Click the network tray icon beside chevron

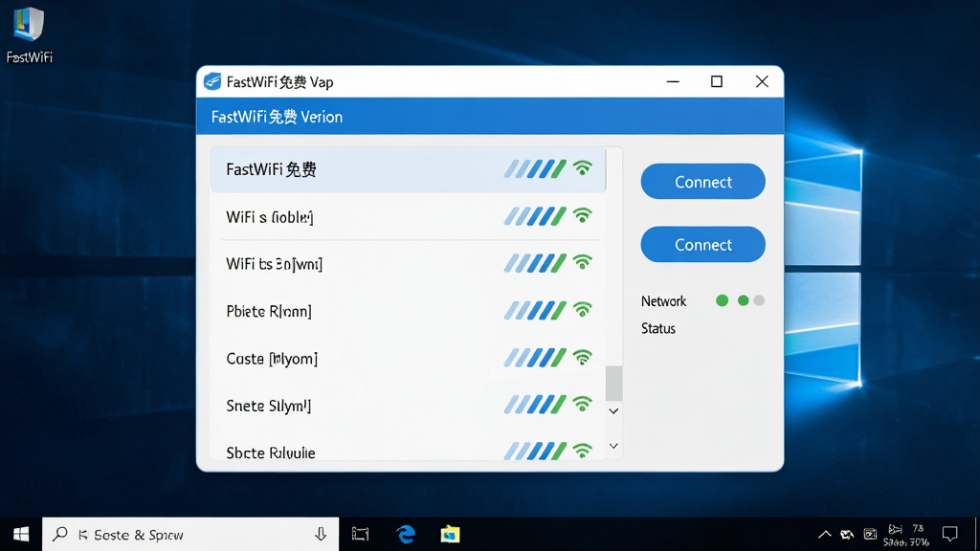click(847, 534)
